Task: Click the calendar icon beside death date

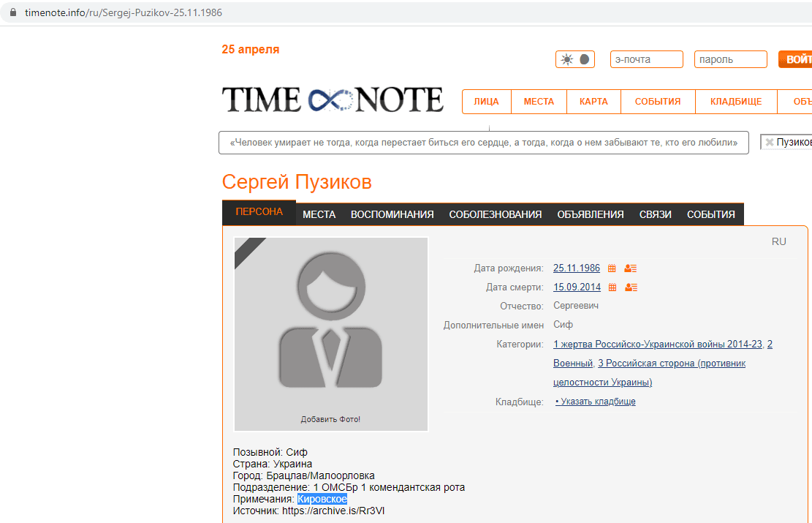Action: 612,287
